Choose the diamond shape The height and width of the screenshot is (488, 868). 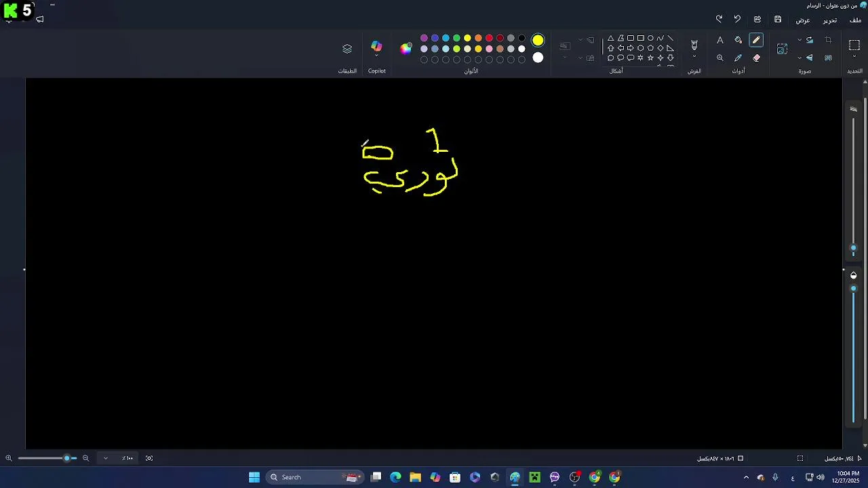coord(660,48)
